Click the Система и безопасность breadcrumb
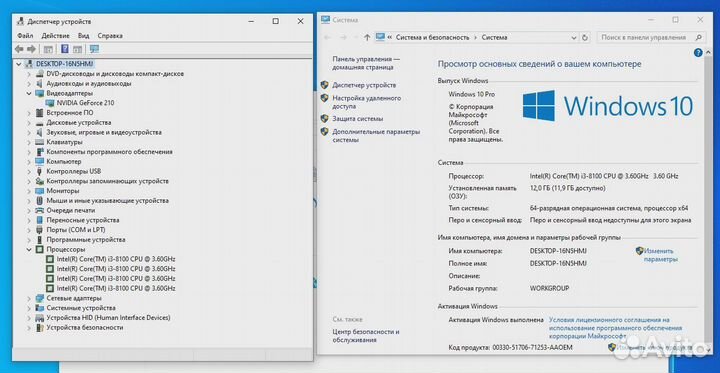This screenshot has width=720, height=373. point(433,38)
